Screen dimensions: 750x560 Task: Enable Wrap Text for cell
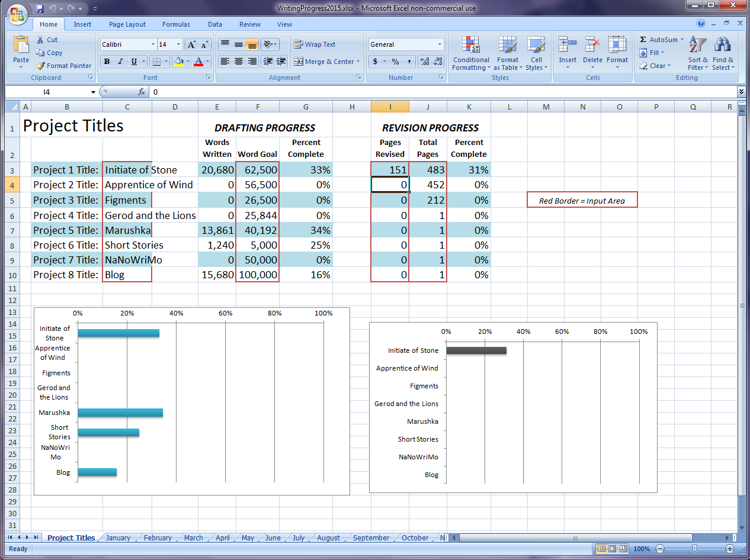tap(315, 44)
